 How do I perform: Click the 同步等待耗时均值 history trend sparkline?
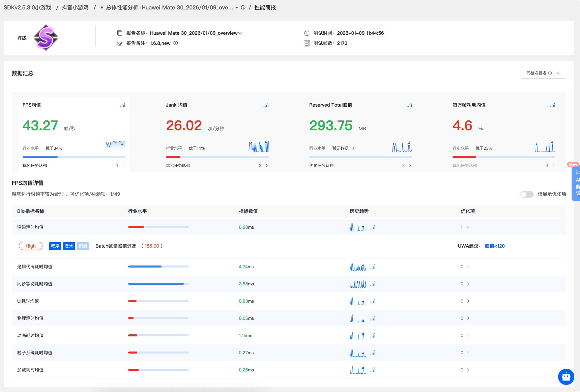click(358, 284)
